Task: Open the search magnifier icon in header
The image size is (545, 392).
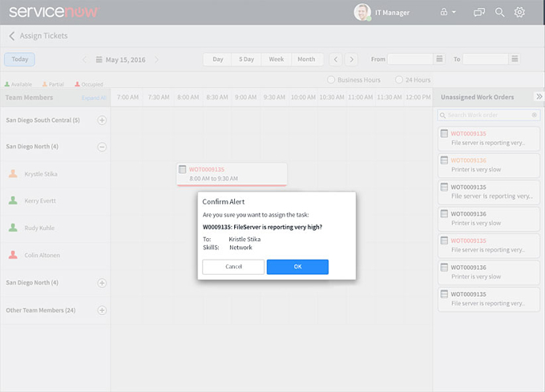Action: click(499, 13)
